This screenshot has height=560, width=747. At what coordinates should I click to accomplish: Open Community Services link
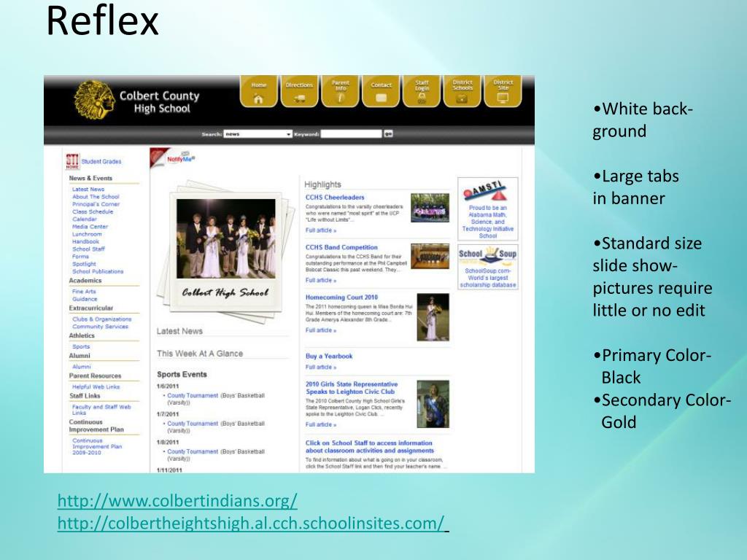(x=100, y=327)
